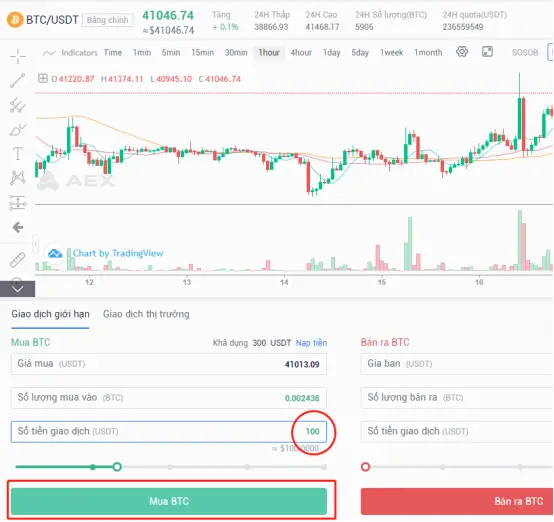The image size is (554, 522).
Task: Click the TradingView cloud logo
Action: 55,253
